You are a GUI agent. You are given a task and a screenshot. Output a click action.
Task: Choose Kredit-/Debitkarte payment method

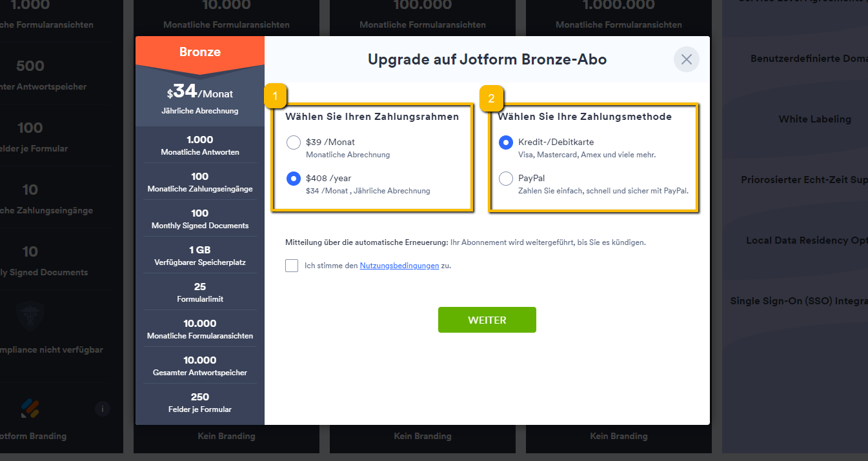[x=506, y=142]
